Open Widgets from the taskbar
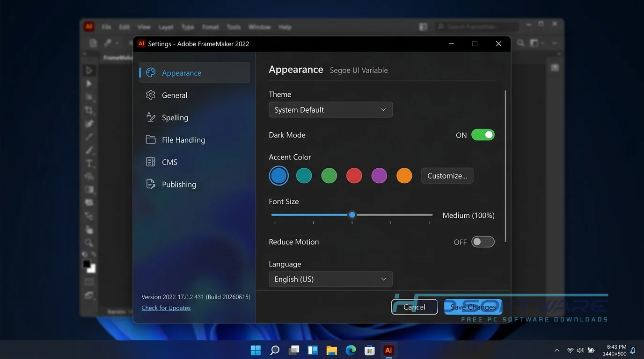This screenshot has width=644, height=359. [313, 350]
